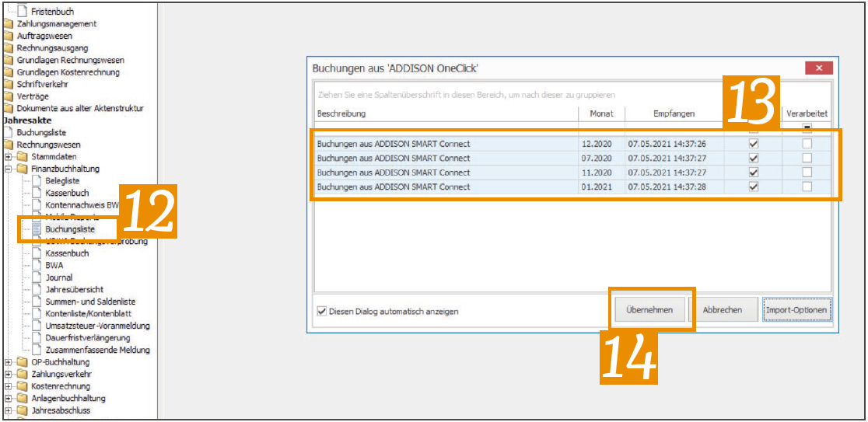This screenshot has width=868, height=422.
Task: Click the Rechnungswesen folder icon
Action: [x=9, y=145]
